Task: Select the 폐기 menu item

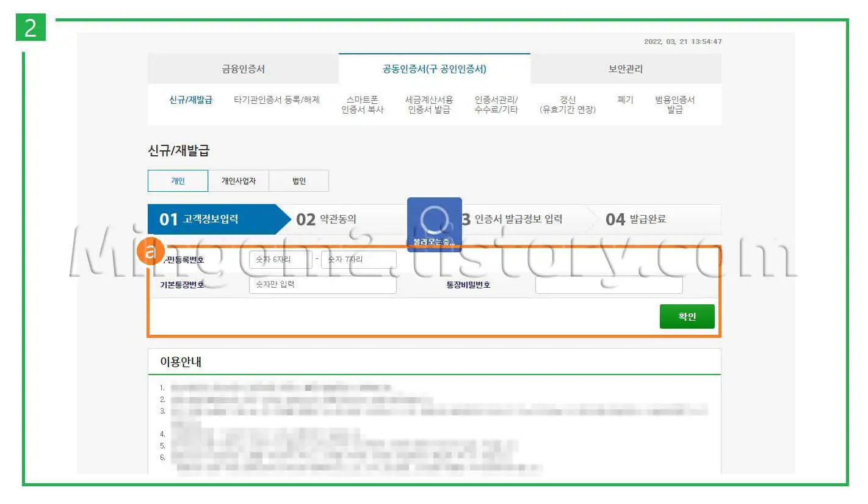Action: pyautogui.click(x=624, y=100)
